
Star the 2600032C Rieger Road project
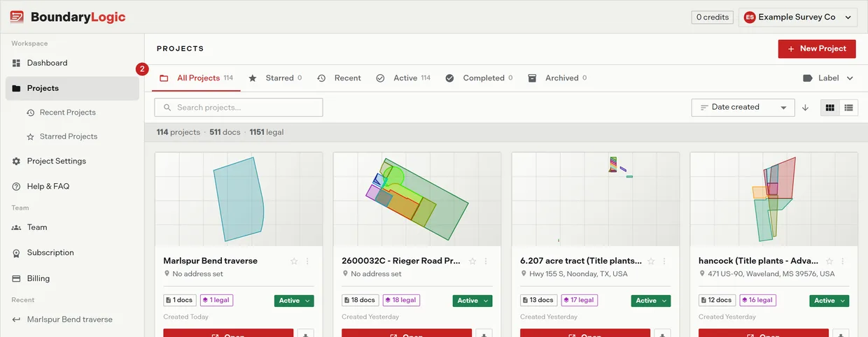click(x=472, y=261)
